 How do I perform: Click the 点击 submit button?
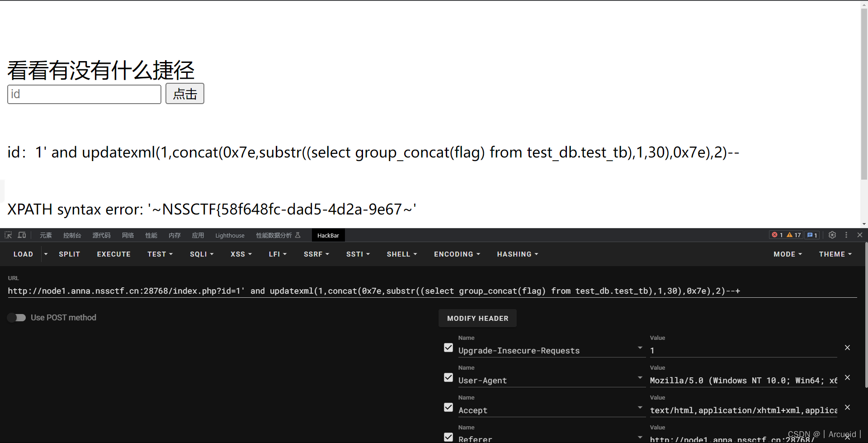tap(184, 94)
